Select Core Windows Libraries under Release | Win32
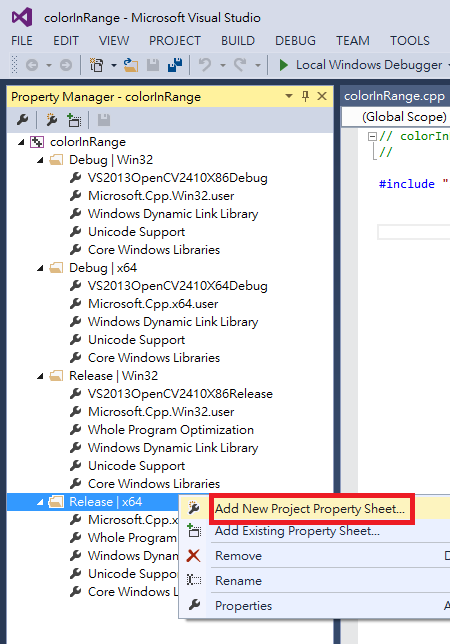 (154, 484)
